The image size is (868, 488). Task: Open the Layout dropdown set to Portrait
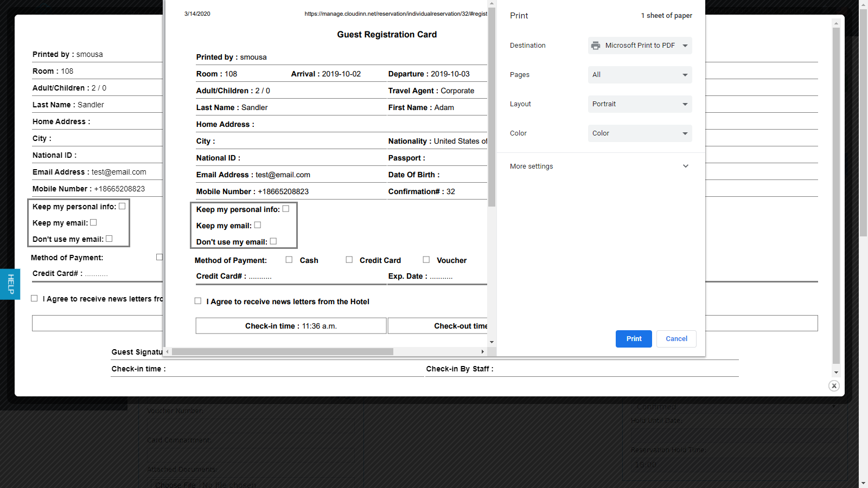pyautogui.click(x=640, y=104)
